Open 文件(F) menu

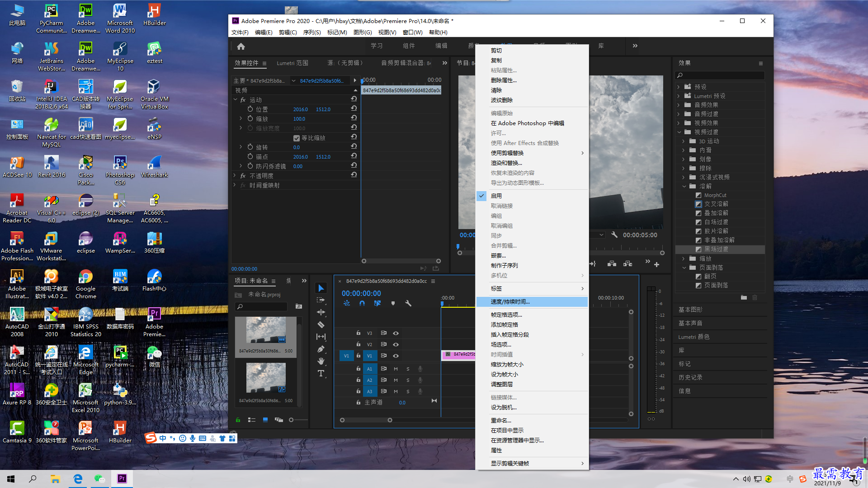click(x=240, y=32)
